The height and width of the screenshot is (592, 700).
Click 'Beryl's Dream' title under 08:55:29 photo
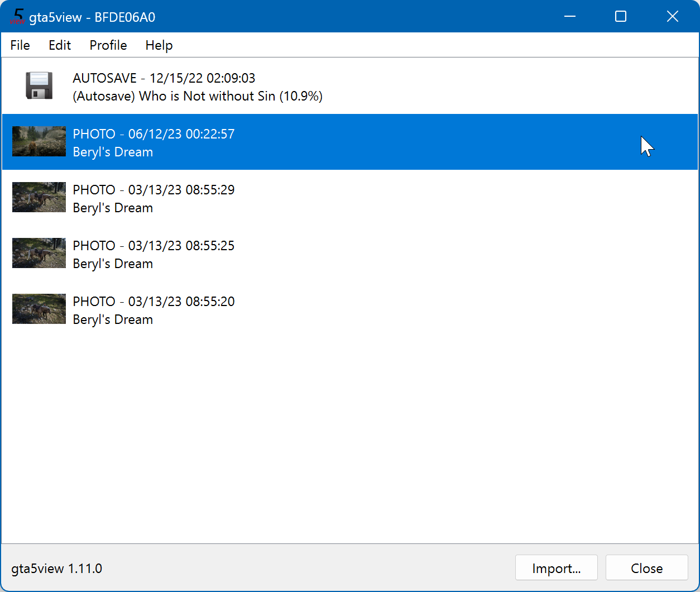[x=113, y=208]
